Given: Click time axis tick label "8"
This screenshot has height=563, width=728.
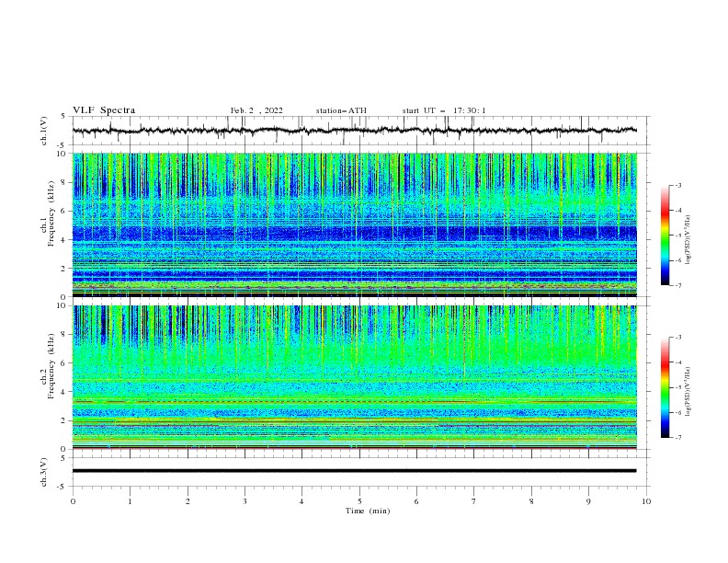Looking at the screenshot, I should (531, 501).
